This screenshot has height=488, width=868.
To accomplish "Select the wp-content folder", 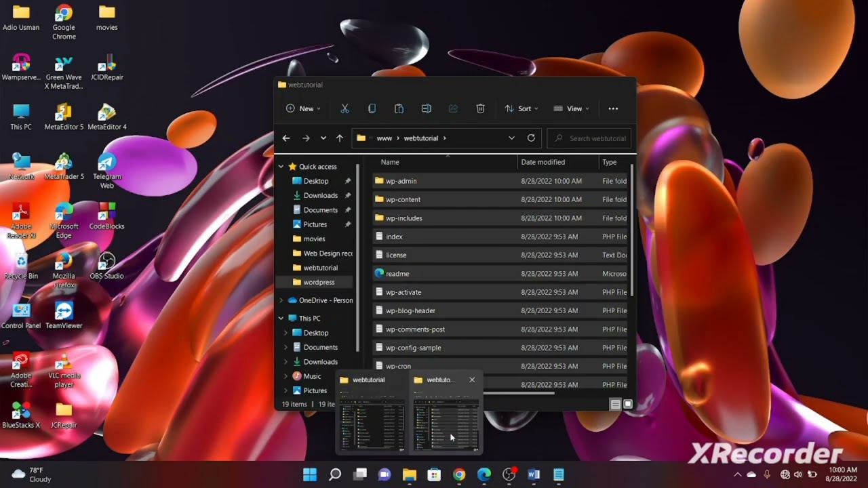I will 500,199.
